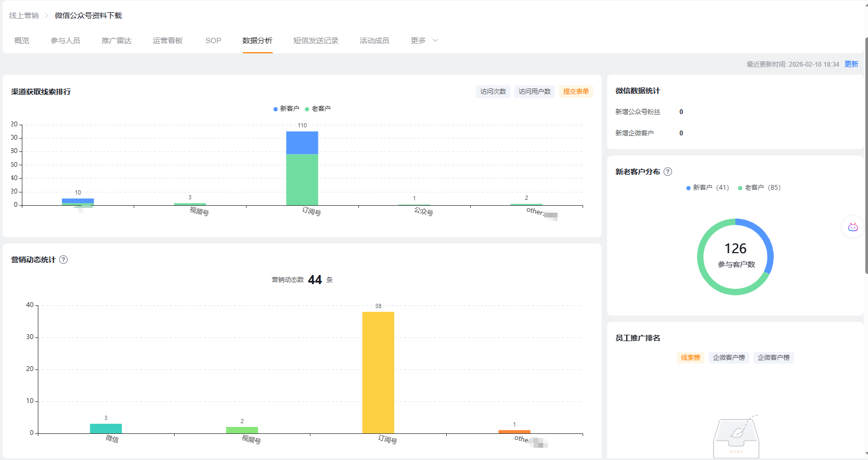Click the yellow 订阅号 bar showing 38
This screenshot has height=460, width=868.
(x=378, y=373)
